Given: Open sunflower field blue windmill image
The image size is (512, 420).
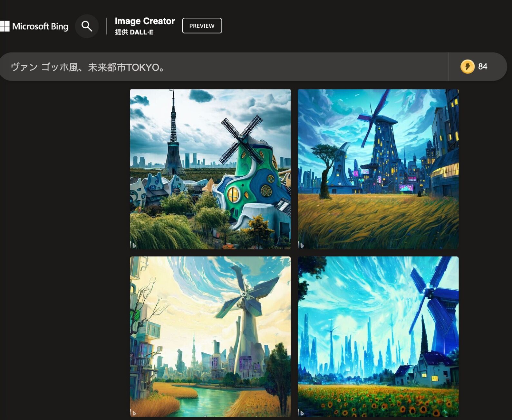Looking at the screenshot, I should pyautogui.click(x=378, y=337).
